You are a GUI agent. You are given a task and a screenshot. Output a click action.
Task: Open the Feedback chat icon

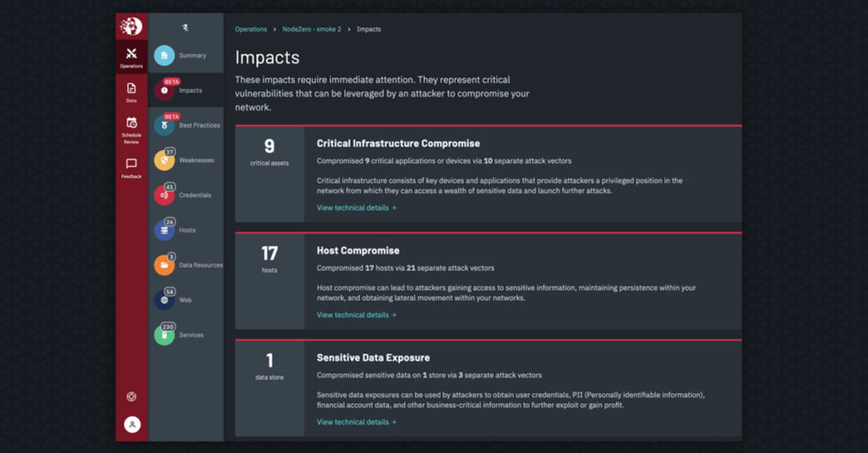tap(131, 163)
